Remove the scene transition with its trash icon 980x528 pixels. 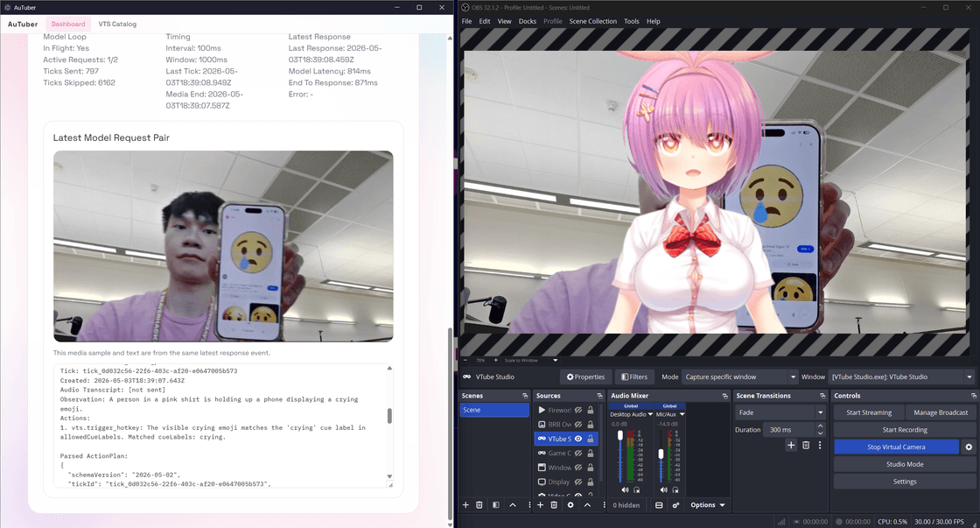point(806,446)
